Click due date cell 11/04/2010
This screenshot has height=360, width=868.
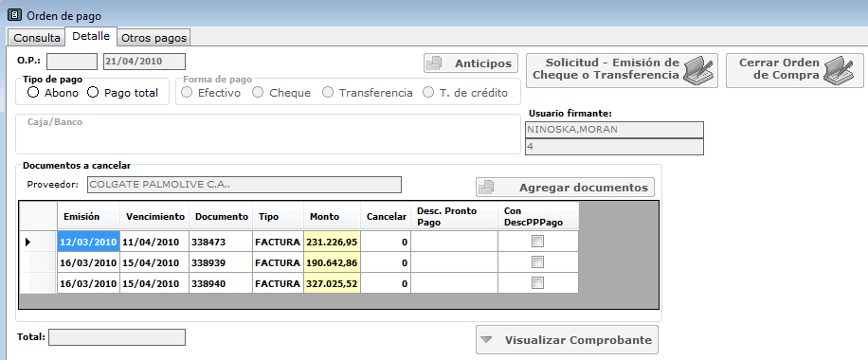tap(154, 242)
